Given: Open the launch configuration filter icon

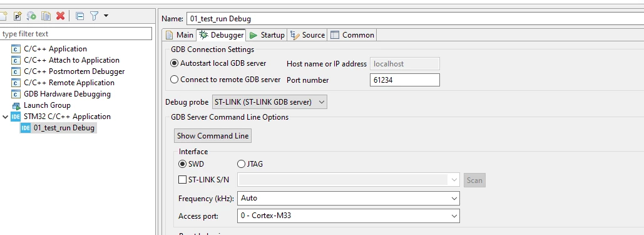Looking at the screenshot, I should 95,16.
